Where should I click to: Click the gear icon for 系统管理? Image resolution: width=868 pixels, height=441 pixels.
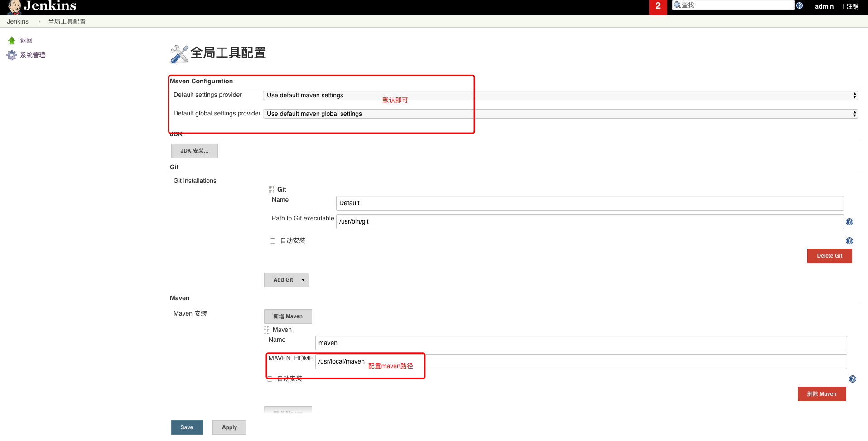(x=12, y=55)
